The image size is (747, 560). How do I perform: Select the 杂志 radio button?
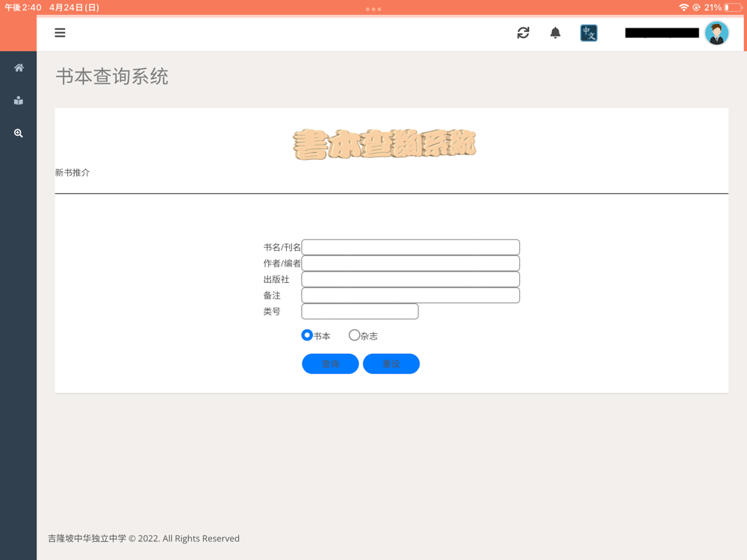point(354,335)
